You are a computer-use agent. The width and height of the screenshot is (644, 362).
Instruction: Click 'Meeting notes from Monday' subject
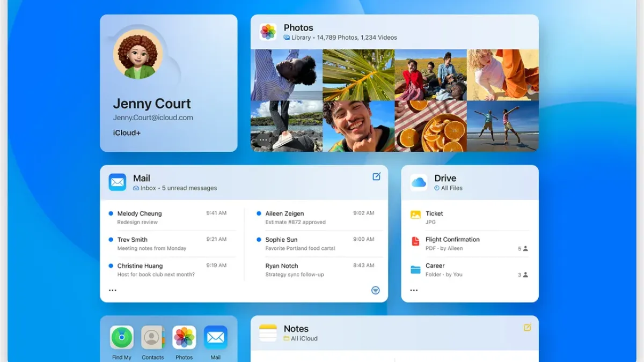152,248
